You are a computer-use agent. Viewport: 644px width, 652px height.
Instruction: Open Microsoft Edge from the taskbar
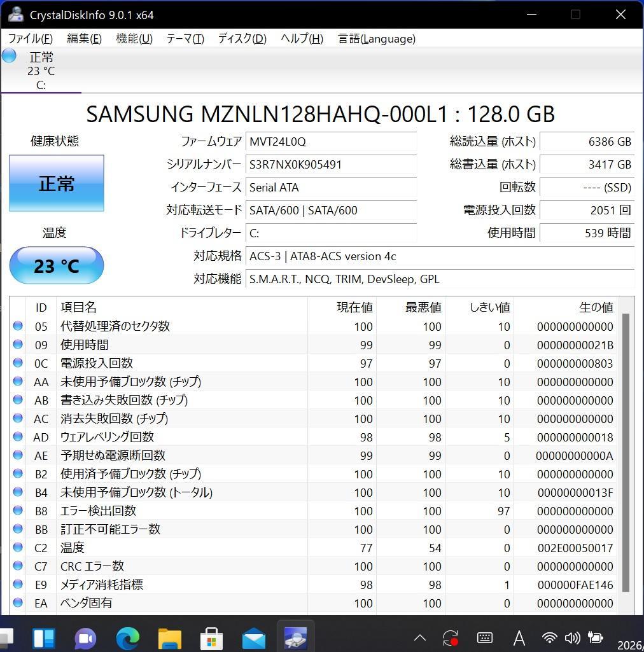point(127,637)
